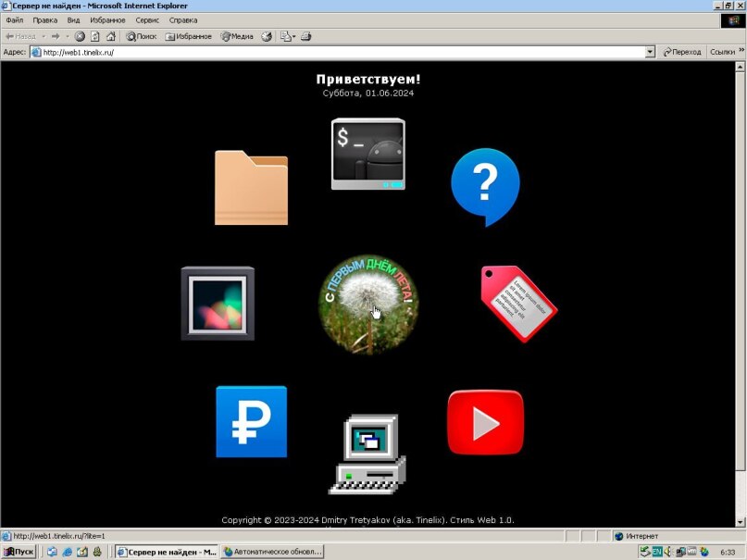Click the Поиск toolbar button
Screen dimensions: 747x560
pos(141,37)
